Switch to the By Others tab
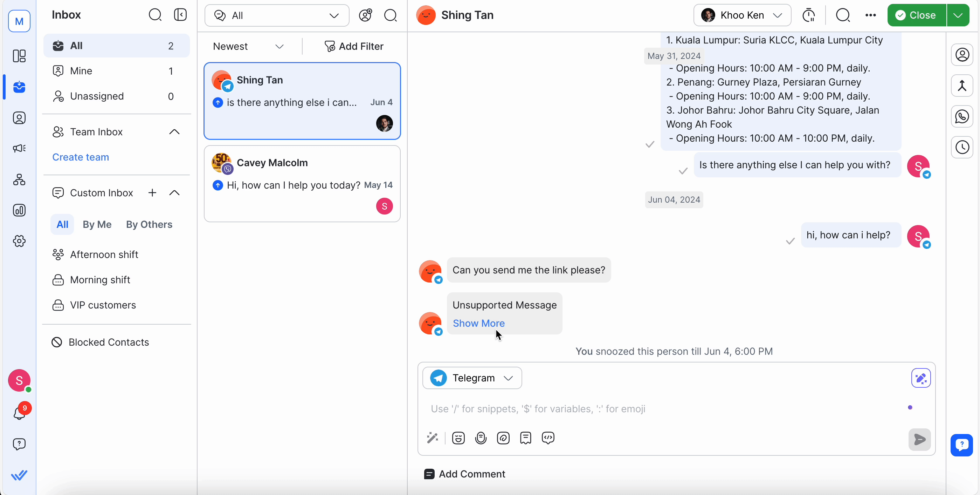The width and height of the screenshot is (980, 495). point(149,225)
